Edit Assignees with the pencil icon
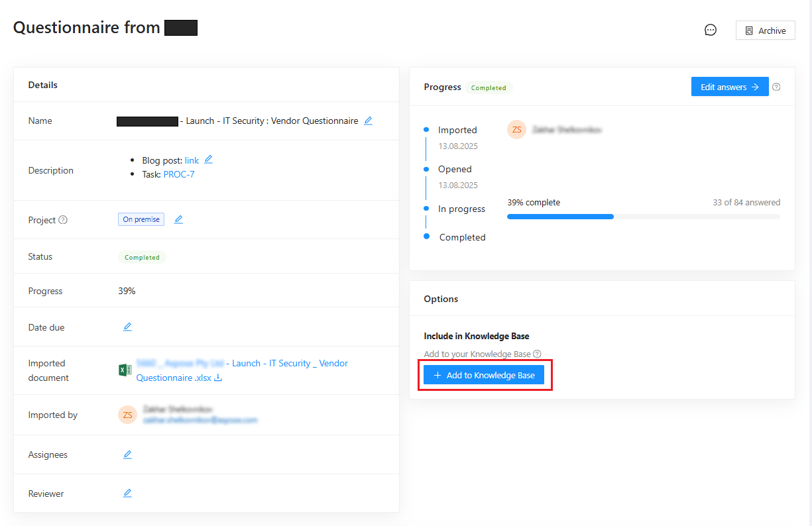The image size is (812, 526). tap(127, 454)
